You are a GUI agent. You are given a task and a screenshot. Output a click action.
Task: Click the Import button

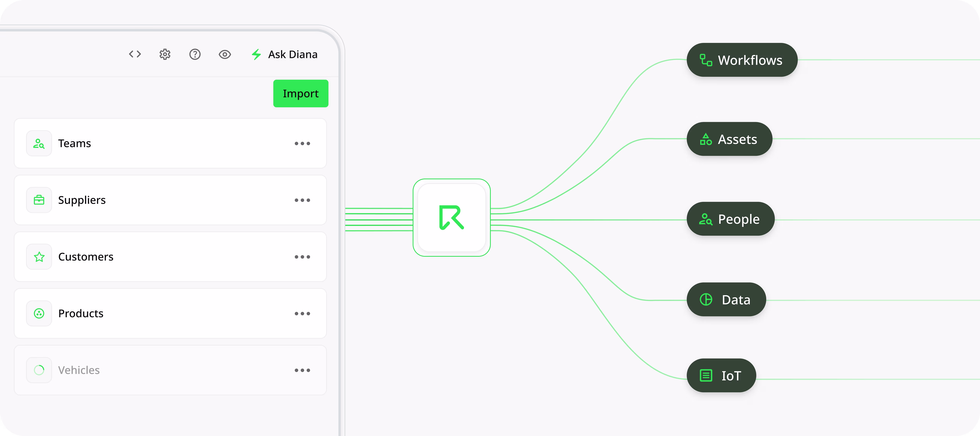point(301,93)
